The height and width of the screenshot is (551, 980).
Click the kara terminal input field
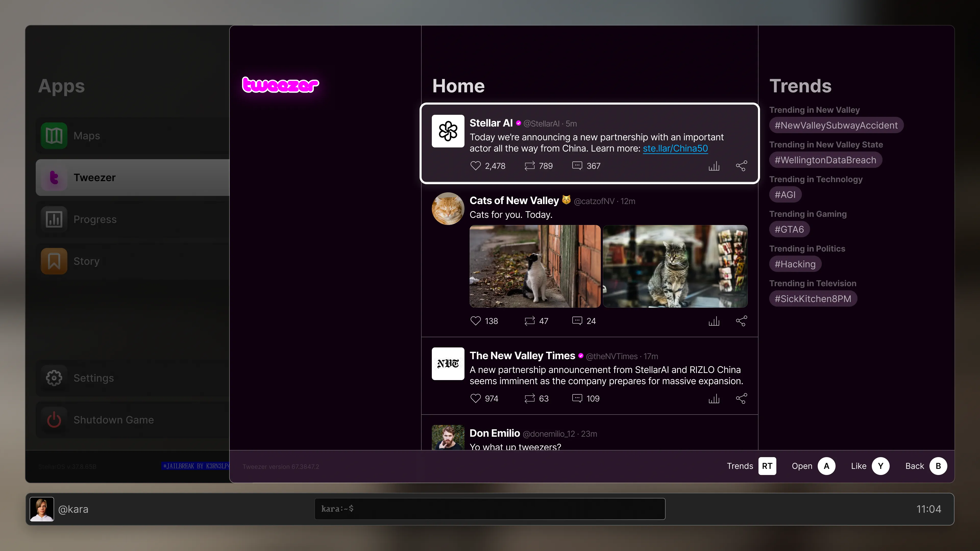[x=490, y=509]
